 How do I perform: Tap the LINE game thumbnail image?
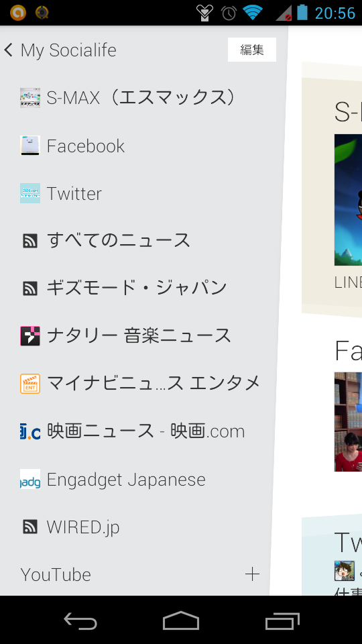tap(348, 200)
